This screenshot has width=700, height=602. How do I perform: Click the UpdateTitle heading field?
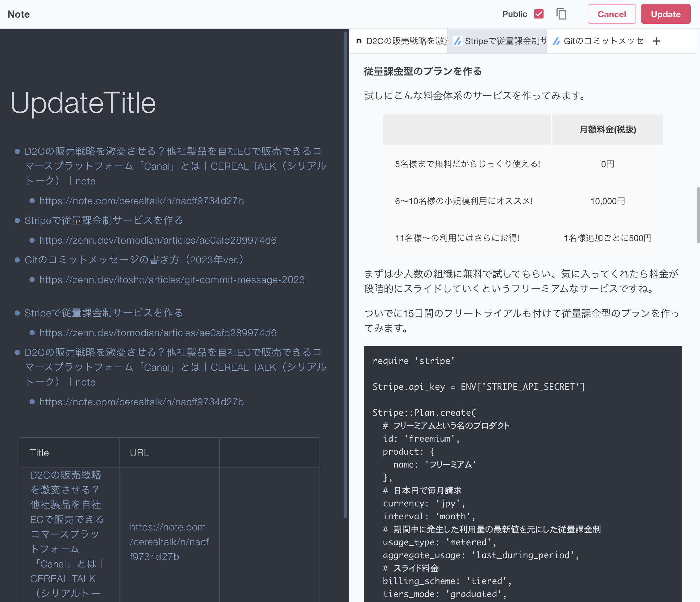tap(83, 103)
